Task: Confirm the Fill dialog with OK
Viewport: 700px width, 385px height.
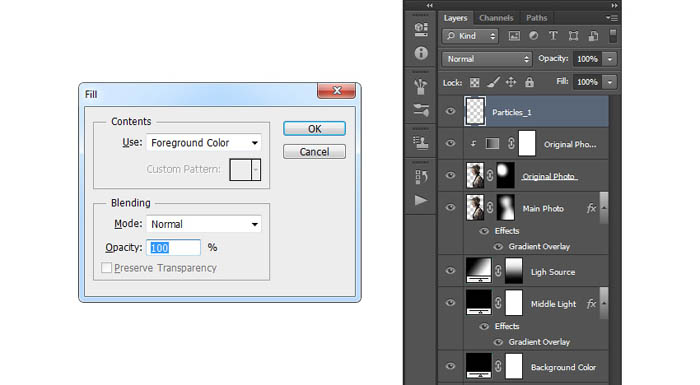Action: tap(314, 129)
